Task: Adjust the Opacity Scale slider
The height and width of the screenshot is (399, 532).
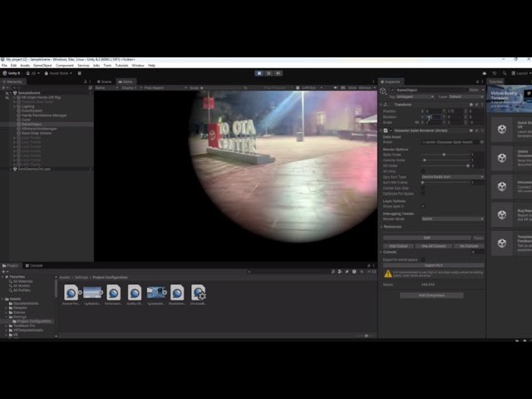Action: [446, 160]
